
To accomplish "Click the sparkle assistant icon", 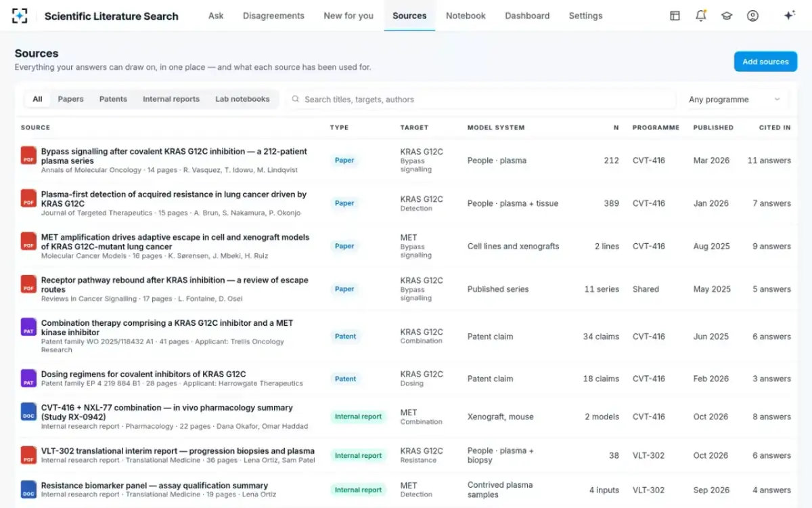I will [789, 16].
